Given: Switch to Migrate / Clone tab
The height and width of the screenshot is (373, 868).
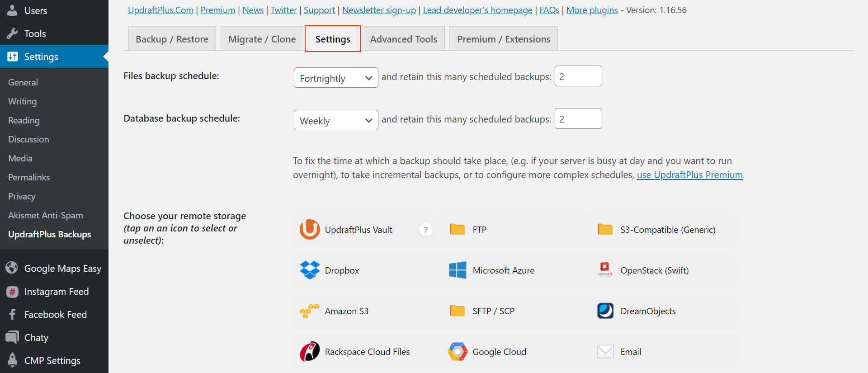Looking at the screenshot, I should [x=262, y=39].
